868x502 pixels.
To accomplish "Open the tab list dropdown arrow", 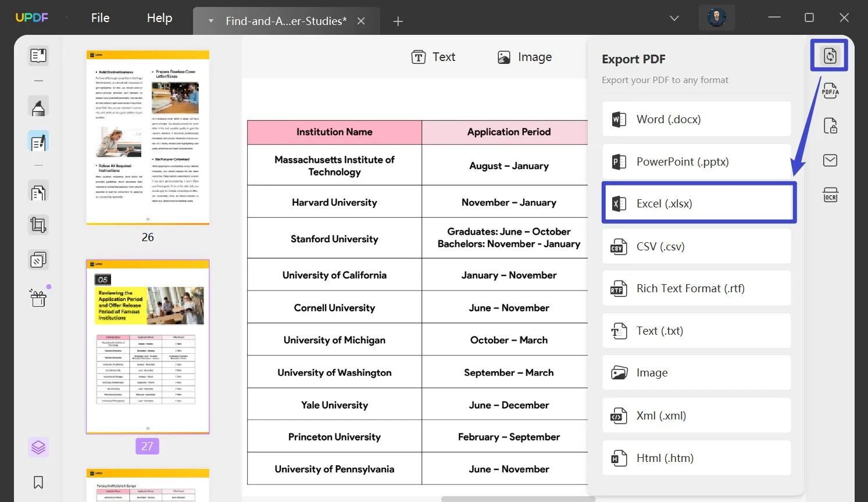I will pos(674,18).
